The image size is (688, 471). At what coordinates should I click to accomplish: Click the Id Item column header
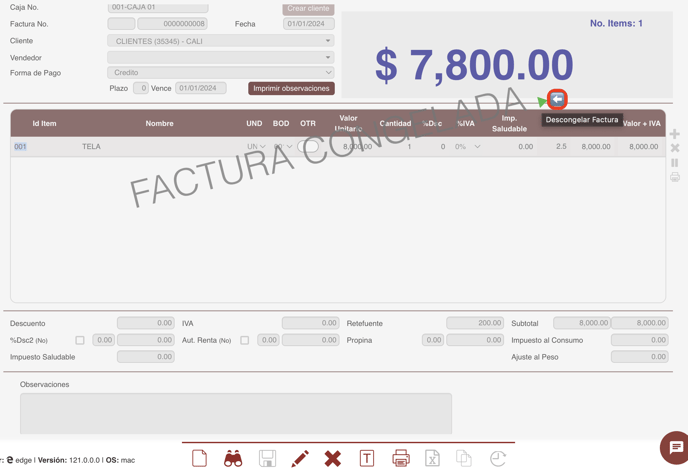pyautogui.click(x=44, y=123)
